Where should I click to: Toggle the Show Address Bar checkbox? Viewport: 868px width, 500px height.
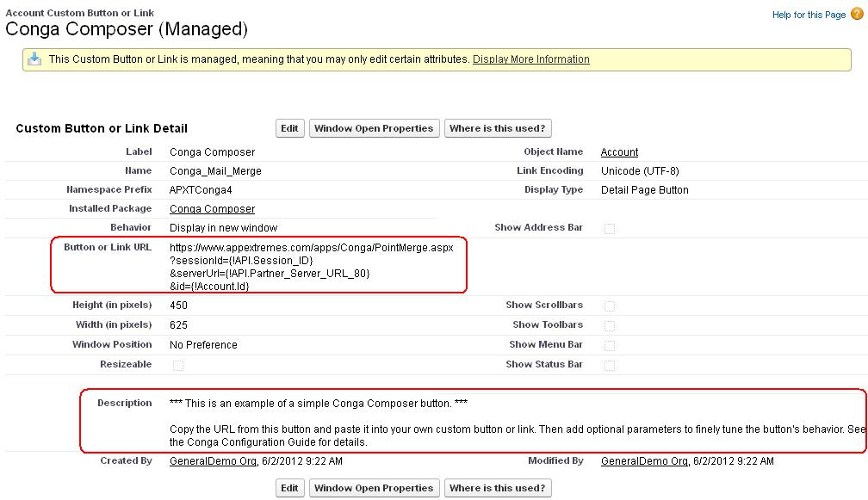610,227
